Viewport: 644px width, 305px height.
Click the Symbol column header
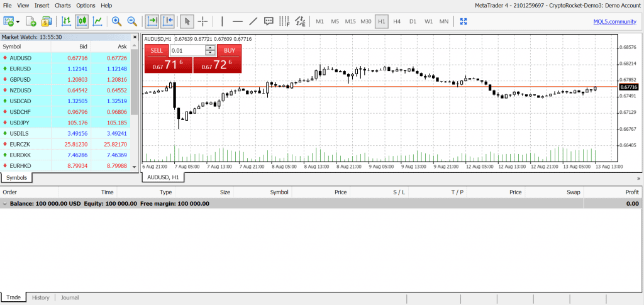[x=25, y=47]
